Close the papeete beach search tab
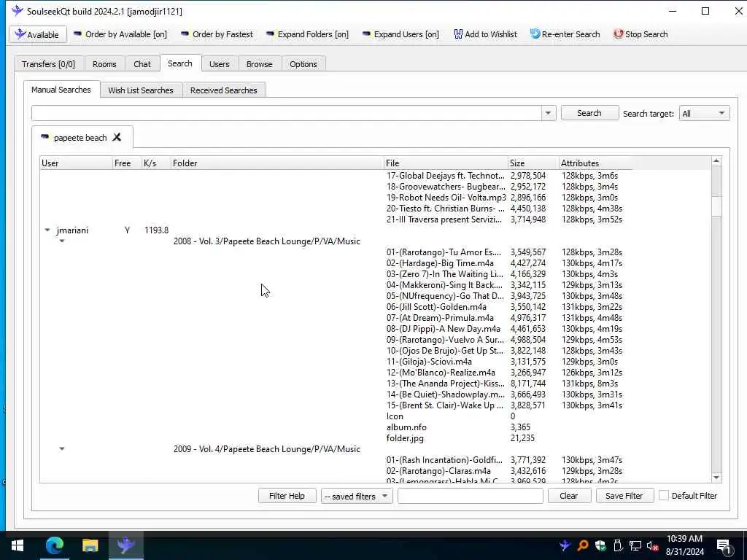The height and width of the screenshot is (560, 747). point(117,137)
